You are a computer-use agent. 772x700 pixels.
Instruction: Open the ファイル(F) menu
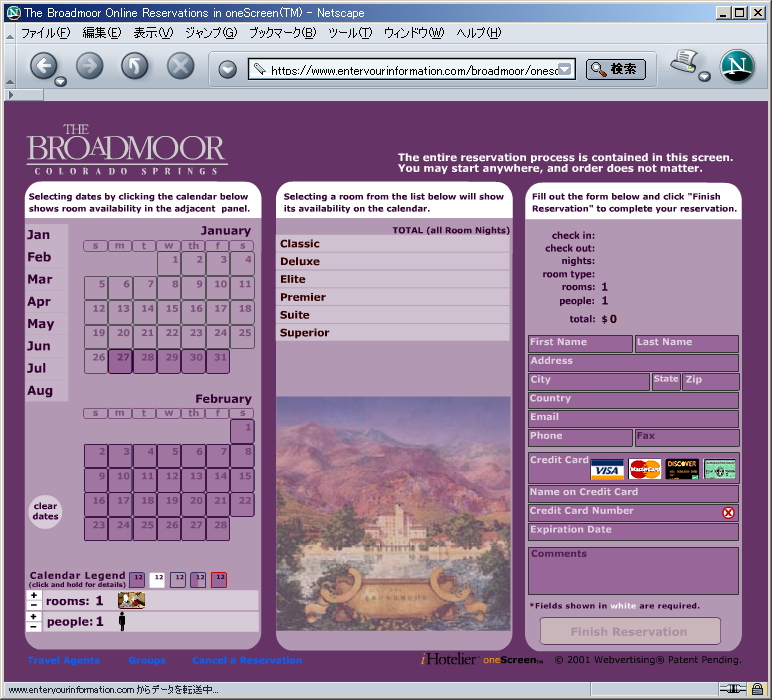point(45,33)
